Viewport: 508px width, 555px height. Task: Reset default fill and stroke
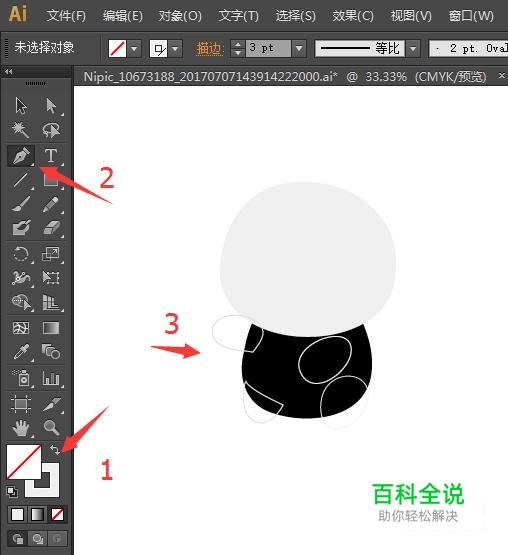12,491
